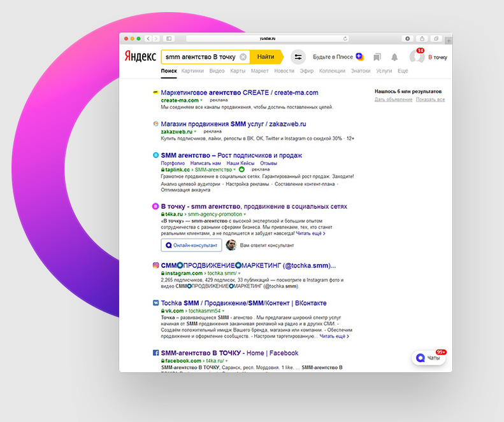Switch to the Картинки tab

coord(192,71)
